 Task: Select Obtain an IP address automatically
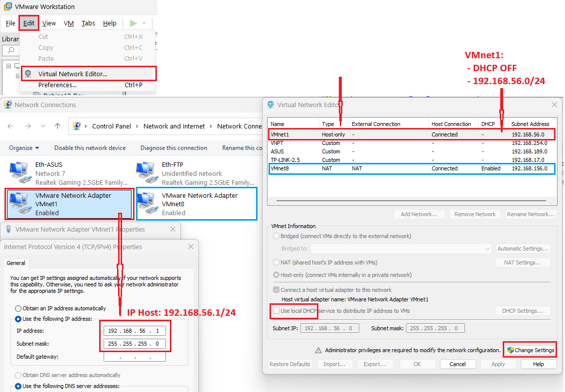point(18,308)
